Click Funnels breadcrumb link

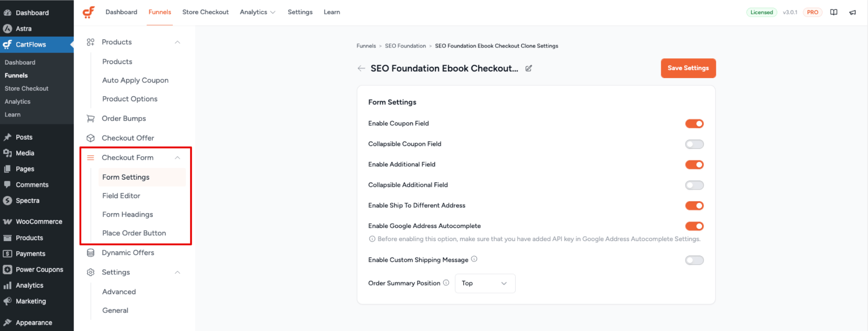[x=366, y=46]
